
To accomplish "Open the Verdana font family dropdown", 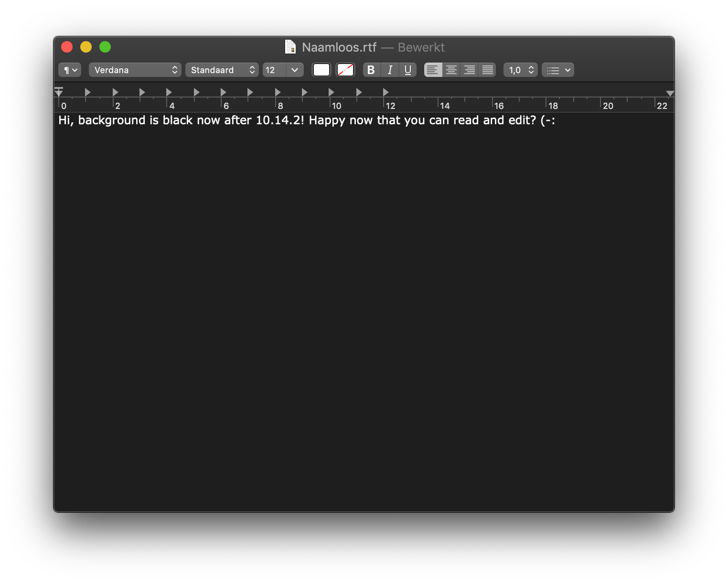I will pyautogui.click(x=135, y=70).
